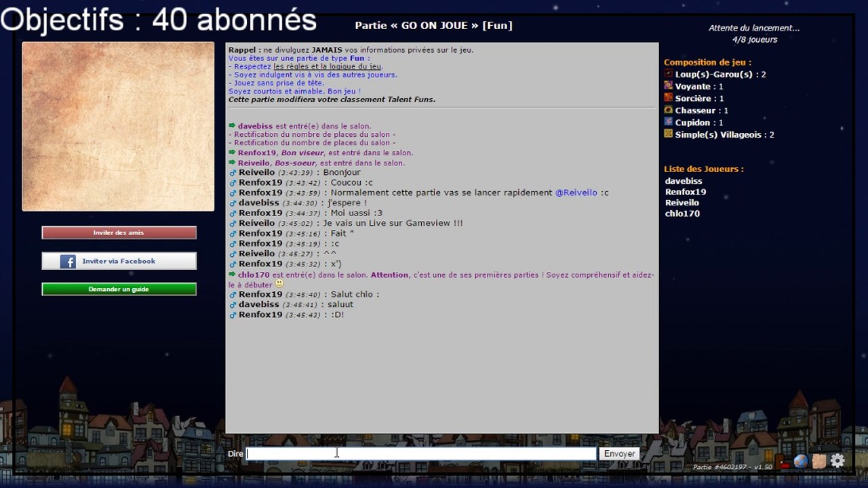
Task: Click username Reiveilo on the 'Bnonjour' message
Action: tap(256, 173)
